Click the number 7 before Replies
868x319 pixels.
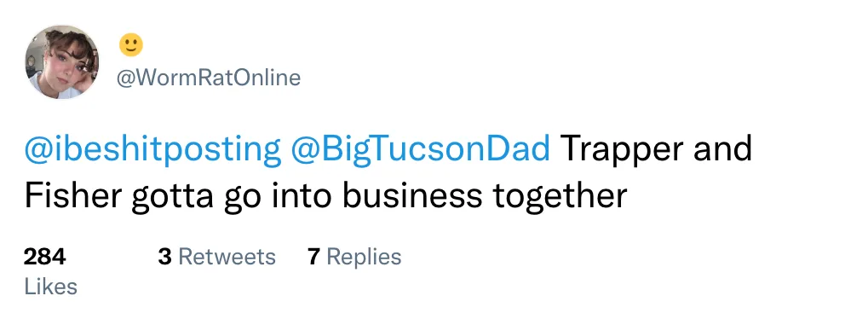point(313,257)
